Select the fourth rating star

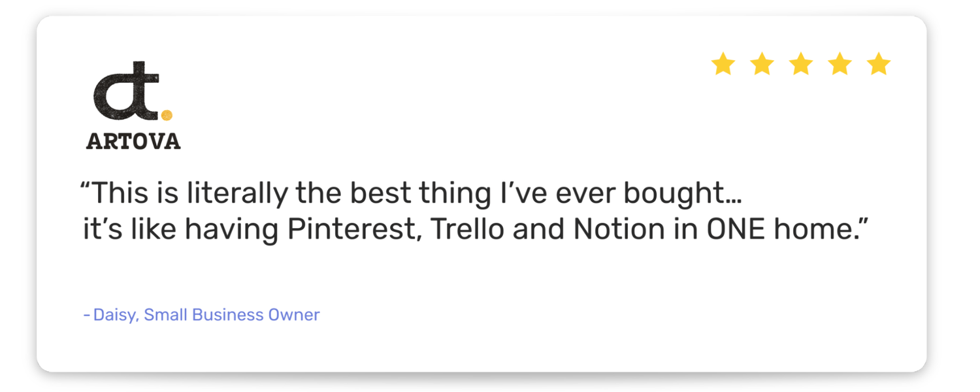tap(840, 64)
